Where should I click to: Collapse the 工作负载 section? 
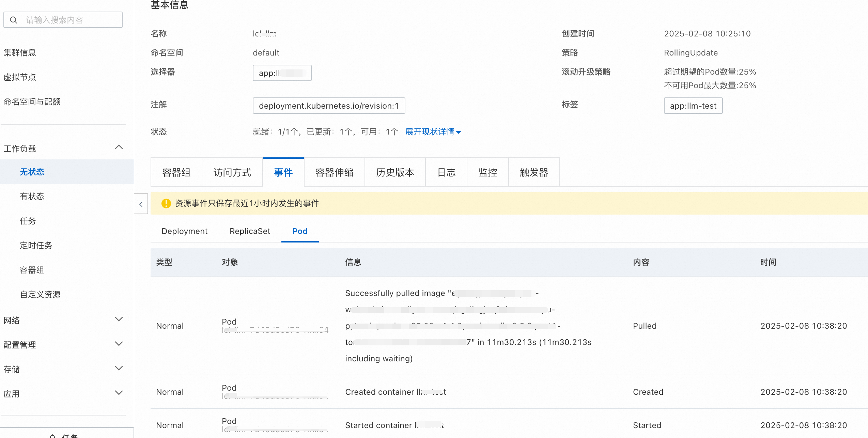(119, 147)
